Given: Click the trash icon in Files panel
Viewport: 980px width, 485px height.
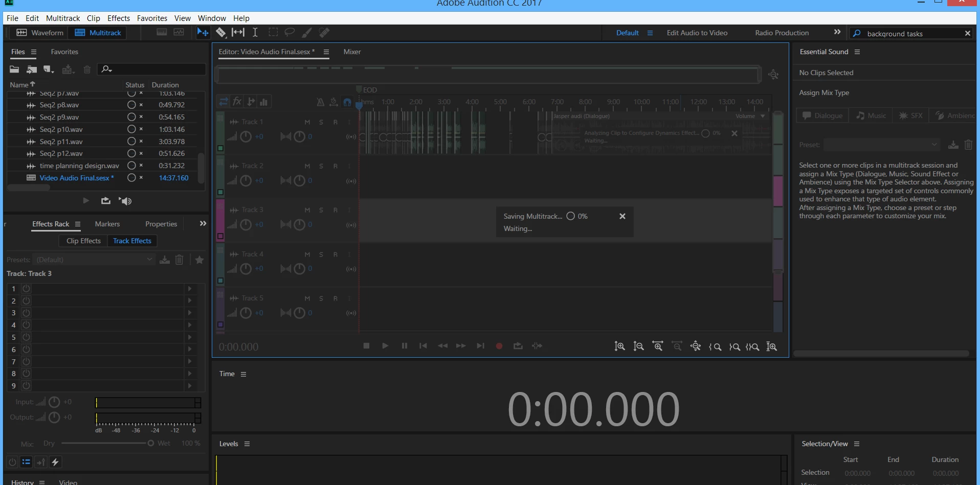Looking at the screenshot, I should [87, 70].
